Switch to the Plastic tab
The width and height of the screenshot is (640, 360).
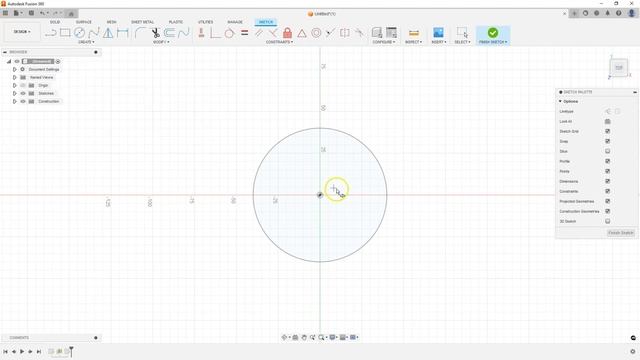(176, 22)
